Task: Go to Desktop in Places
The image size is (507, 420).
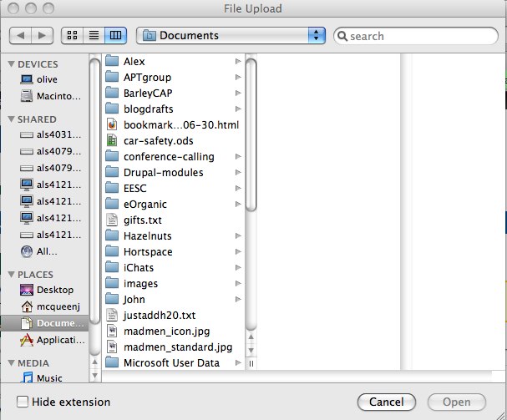Action: point(47,290)
